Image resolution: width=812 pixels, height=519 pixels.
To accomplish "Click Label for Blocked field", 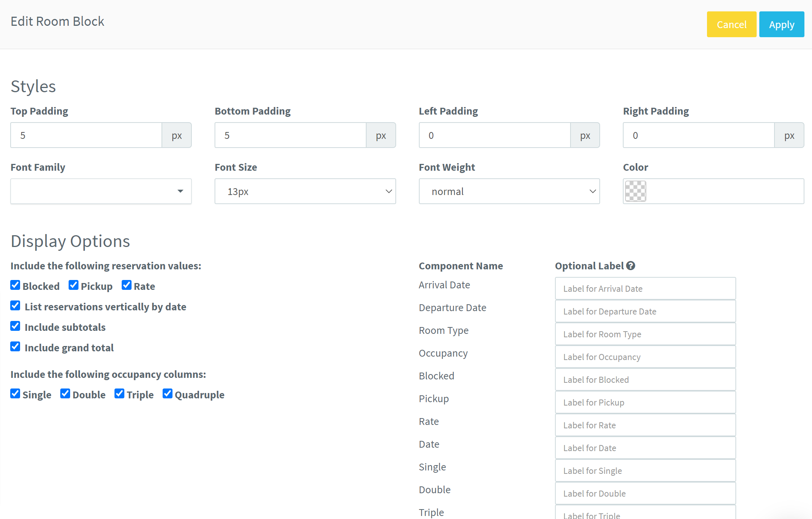I will coord(645,379).
